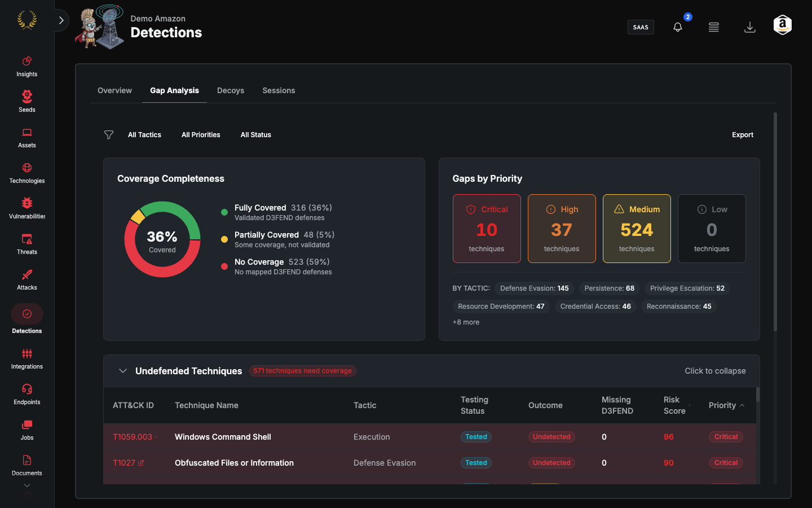
Task: Open Attacks in the sidebar
Action: pyautogui.click(x=27, y=279)
